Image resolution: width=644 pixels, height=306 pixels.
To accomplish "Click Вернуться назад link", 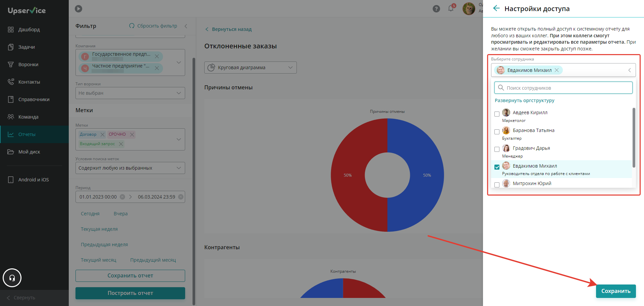I will (228, 29).
